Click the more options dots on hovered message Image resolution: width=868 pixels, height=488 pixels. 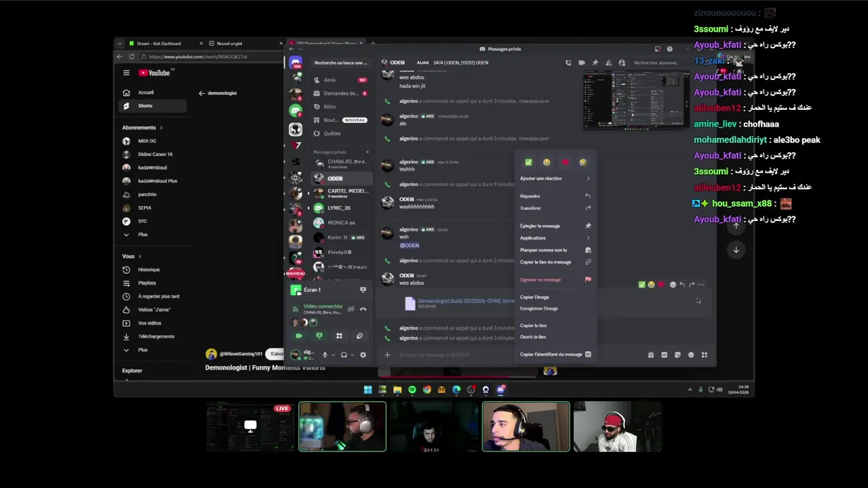(x=701, y=285)
